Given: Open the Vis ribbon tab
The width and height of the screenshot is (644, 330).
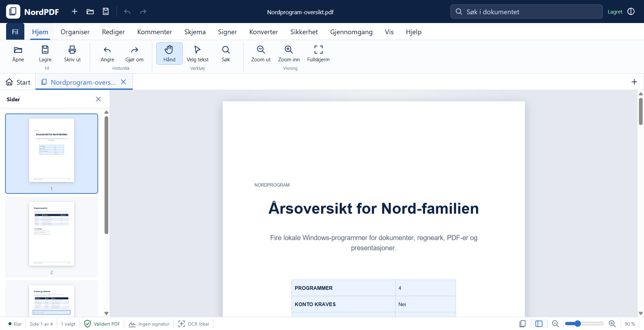Looking at the screenshot, I should coord(389,32).
